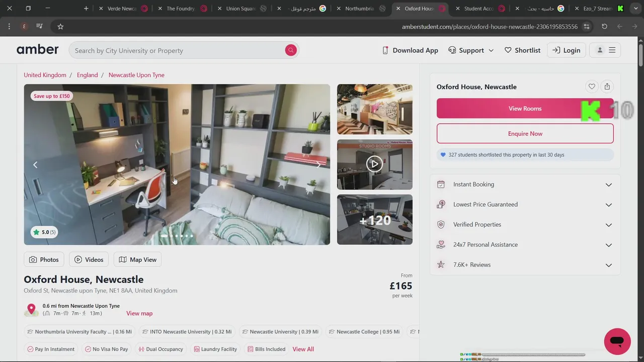Open Map View
Screen dimensions: 644x362
point(138,259)
